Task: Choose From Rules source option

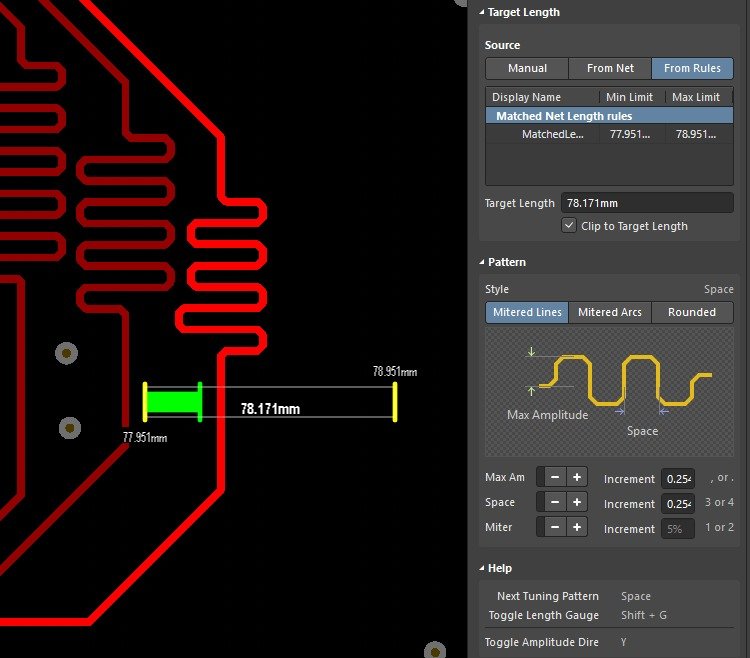Action: [692, 68]
